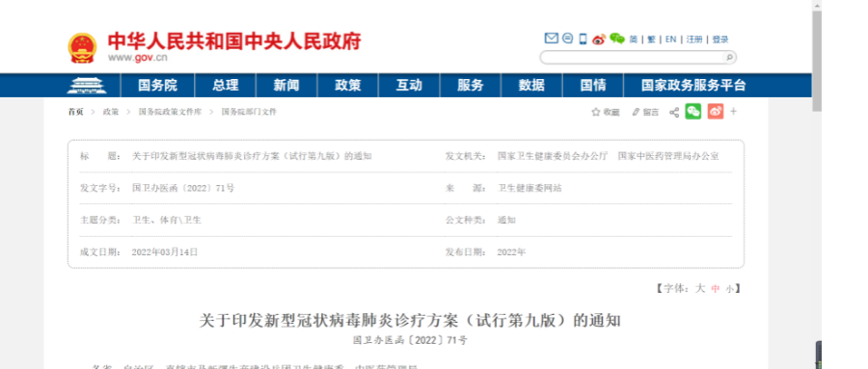Click issuing agency 国家卫生健康委员会办公厅

point(553,156)
